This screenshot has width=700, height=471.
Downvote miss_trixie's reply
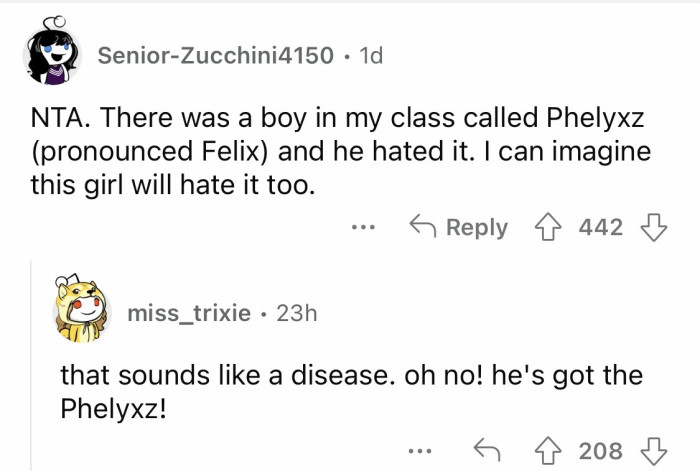click(x=654, y=451)
